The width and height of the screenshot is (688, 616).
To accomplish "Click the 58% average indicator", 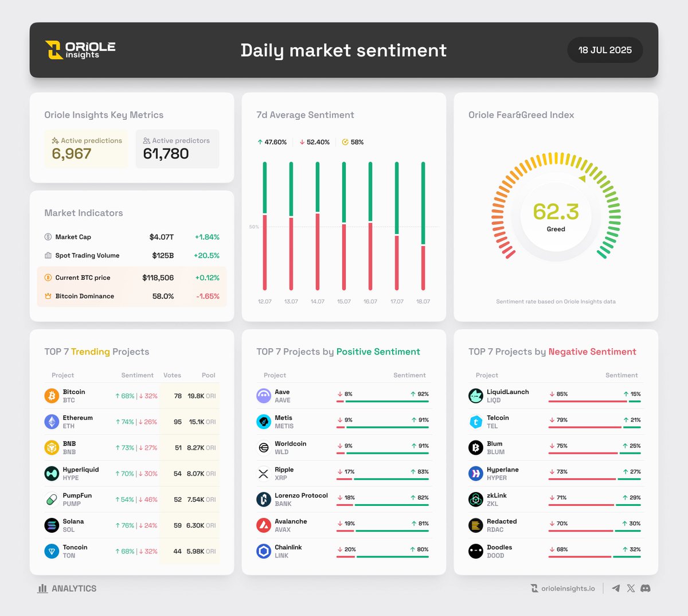I will tap(353, 142).
